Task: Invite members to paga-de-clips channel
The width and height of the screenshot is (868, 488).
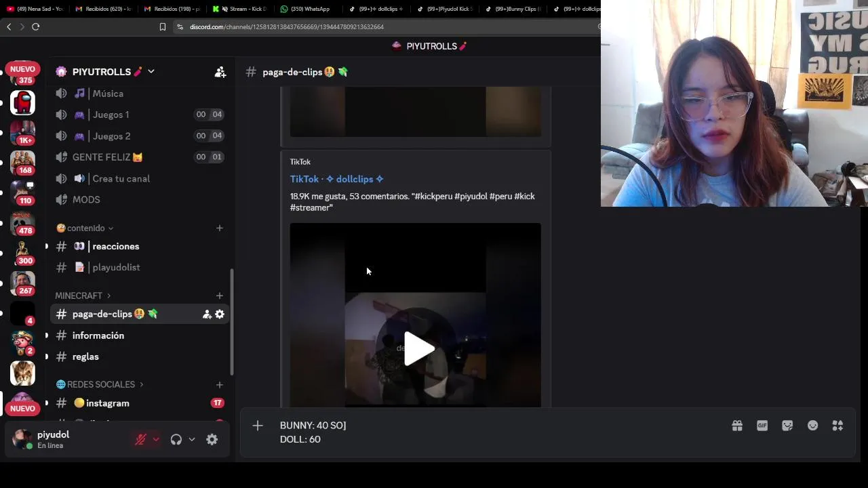Action: tap(207, 314)
